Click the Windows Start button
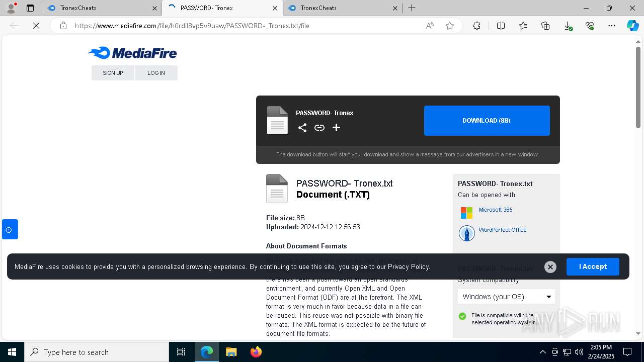The image size is (644, 362). [x=12, y=352]
